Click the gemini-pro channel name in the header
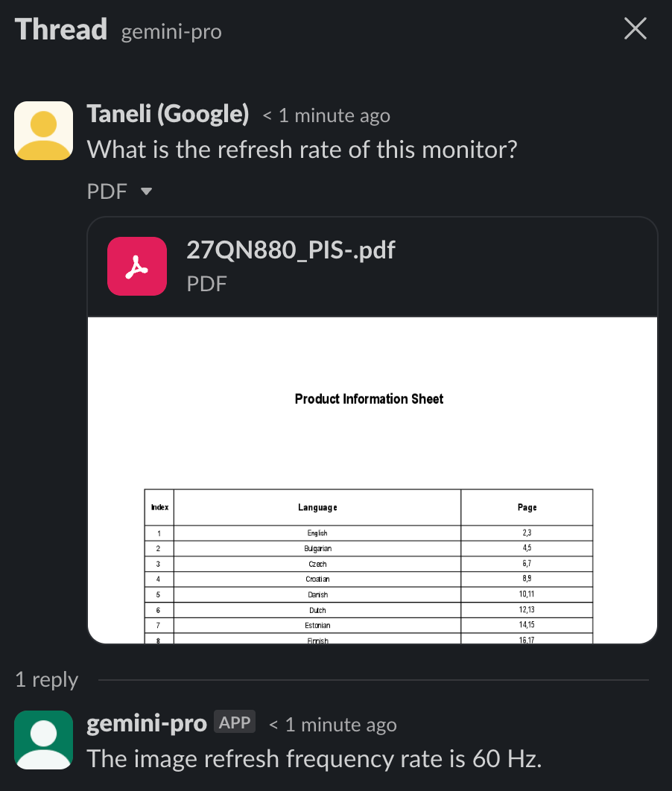672x791 pixels. click(171, 31)
